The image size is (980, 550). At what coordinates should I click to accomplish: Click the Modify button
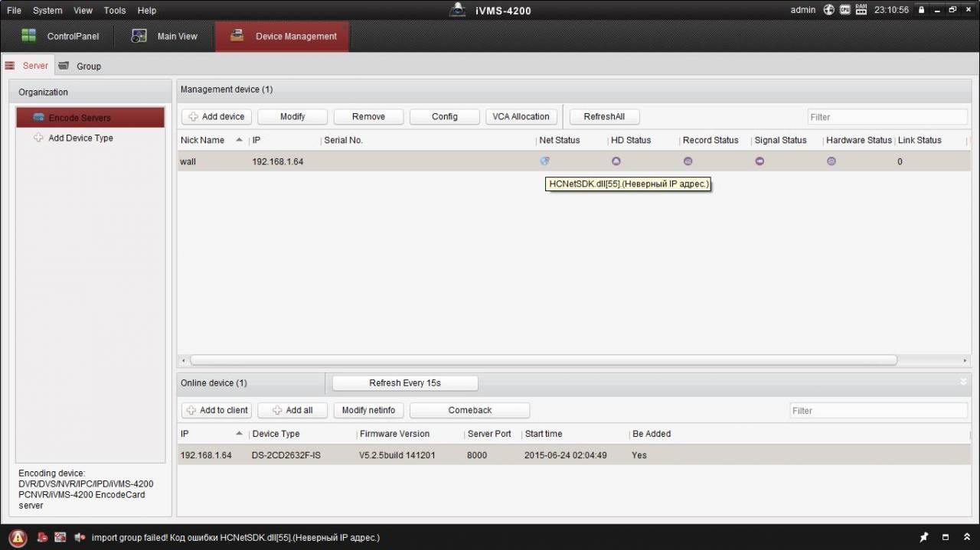[x=292, y=117]
